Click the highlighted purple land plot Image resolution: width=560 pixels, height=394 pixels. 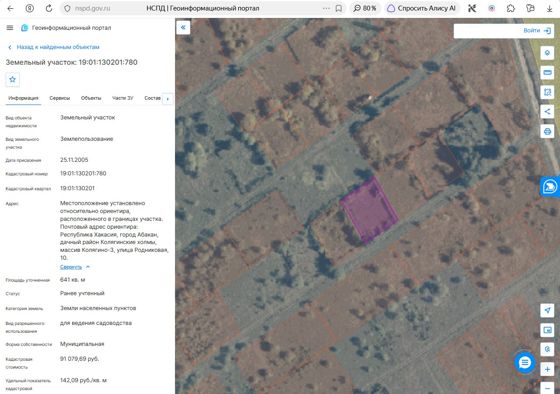coord(369,210)
